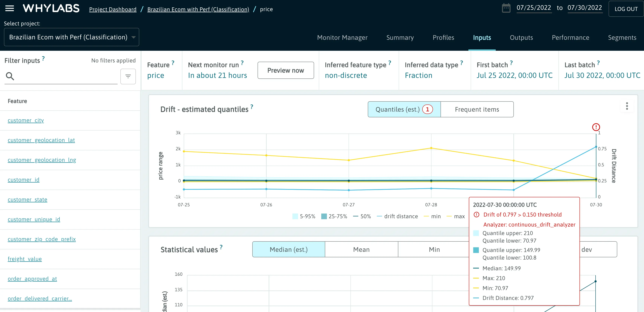Select the Mean statistical values option
Viewport: 644px width, 312px height.
[361, 249]
